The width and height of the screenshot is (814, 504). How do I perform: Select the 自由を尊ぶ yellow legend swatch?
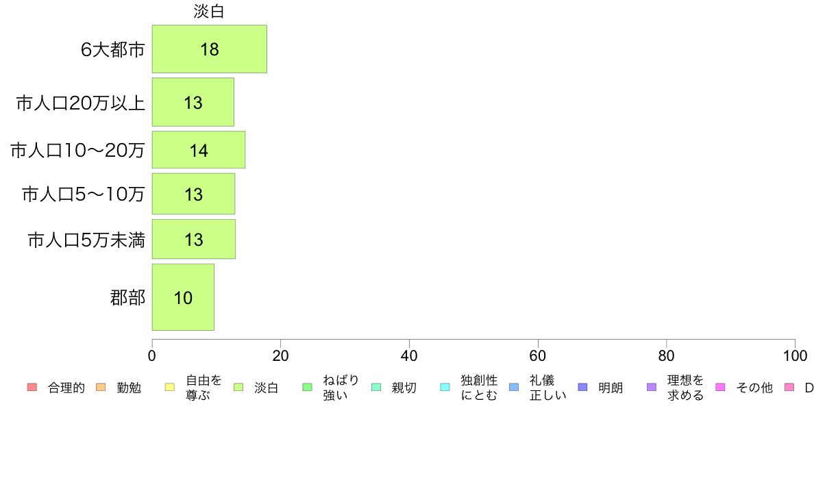click(170, 387)
